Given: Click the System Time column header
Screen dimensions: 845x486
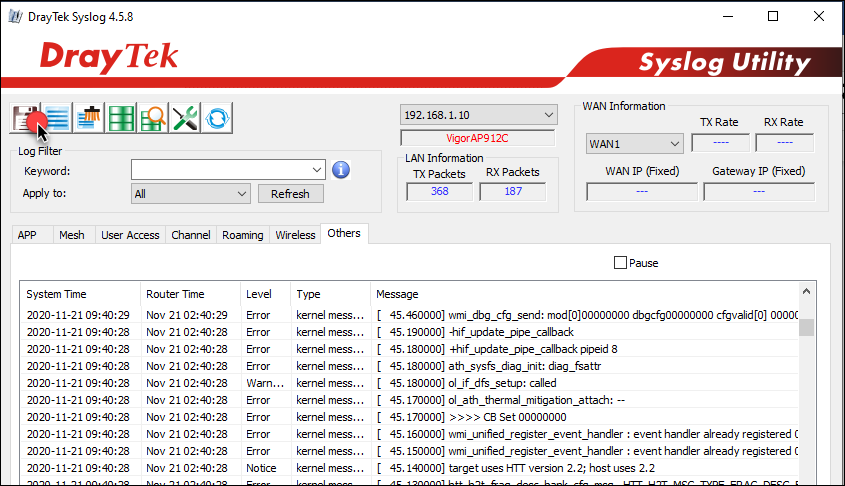Looking at the screenshot, I should pyautogui.click(x=80, y=294).
